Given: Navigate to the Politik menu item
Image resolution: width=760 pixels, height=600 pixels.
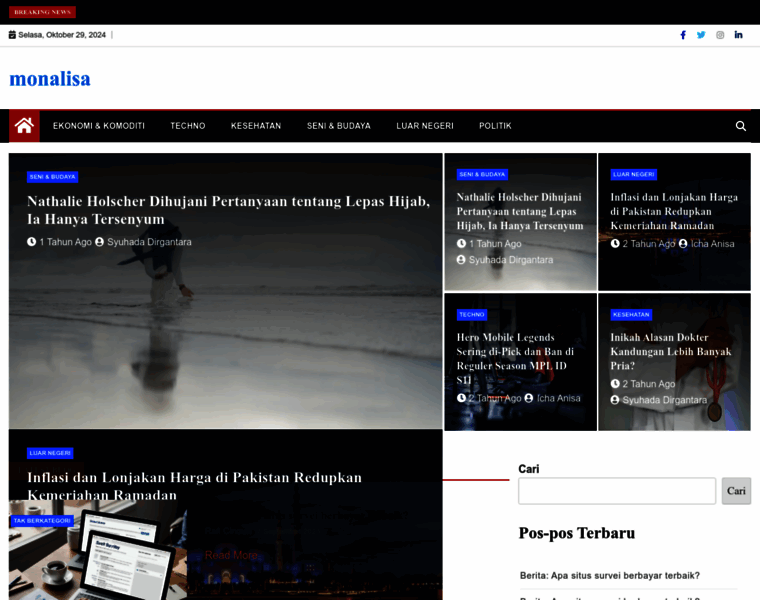Looking at the screenshot, I should tap(495, 126).
